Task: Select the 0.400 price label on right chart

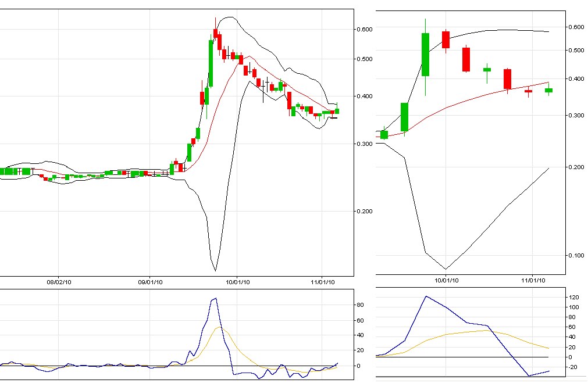Action: pos(576,78)
